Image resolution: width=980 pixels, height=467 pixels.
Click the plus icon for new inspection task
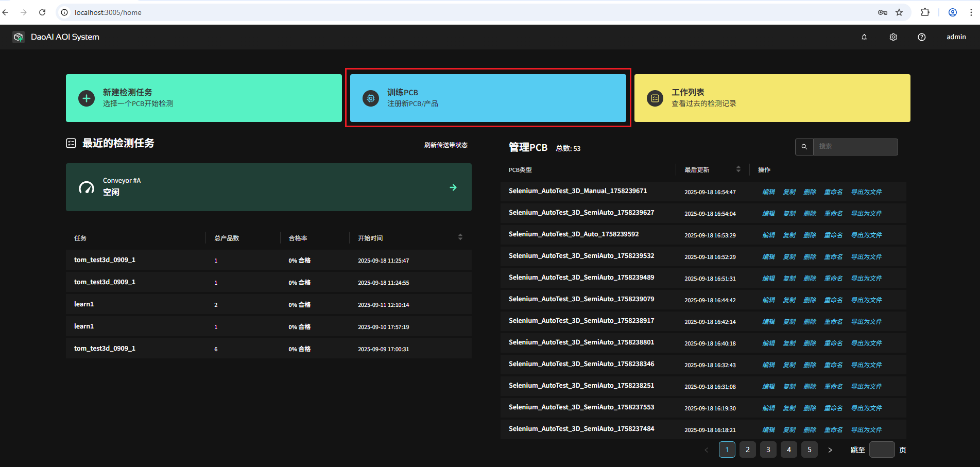click(87, 98)
